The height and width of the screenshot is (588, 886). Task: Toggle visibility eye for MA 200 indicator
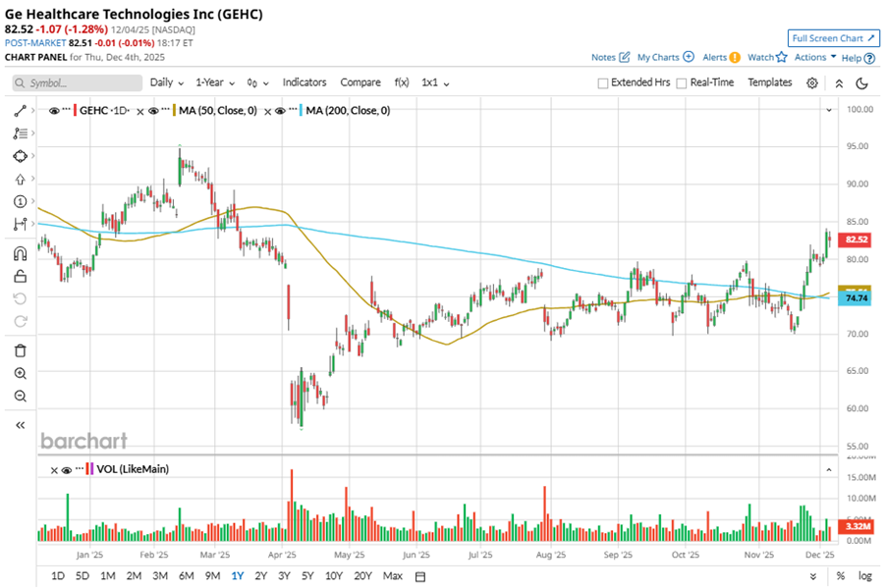pyautogui.click(x=280, y=111)
